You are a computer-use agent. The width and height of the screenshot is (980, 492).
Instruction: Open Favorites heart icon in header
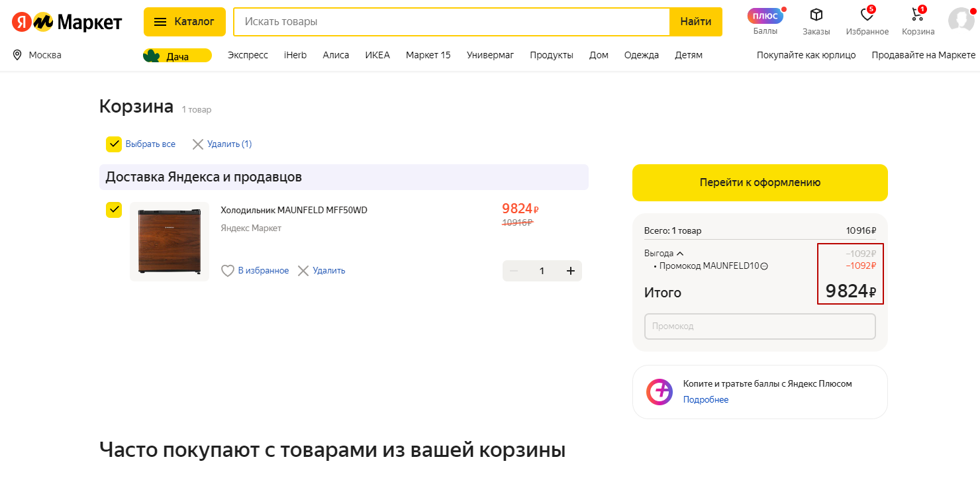click(x=867, y=15)
